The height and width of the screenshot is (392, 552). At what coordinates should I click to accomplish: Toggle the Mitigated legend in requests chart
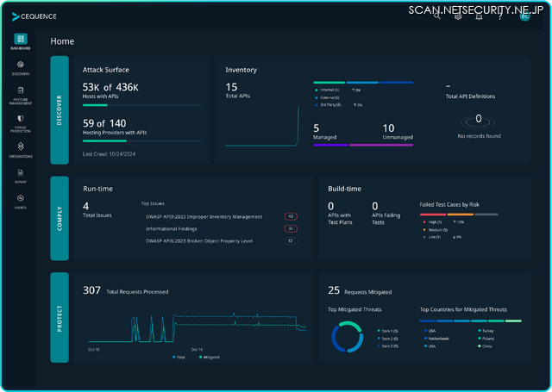click(208, 357)
